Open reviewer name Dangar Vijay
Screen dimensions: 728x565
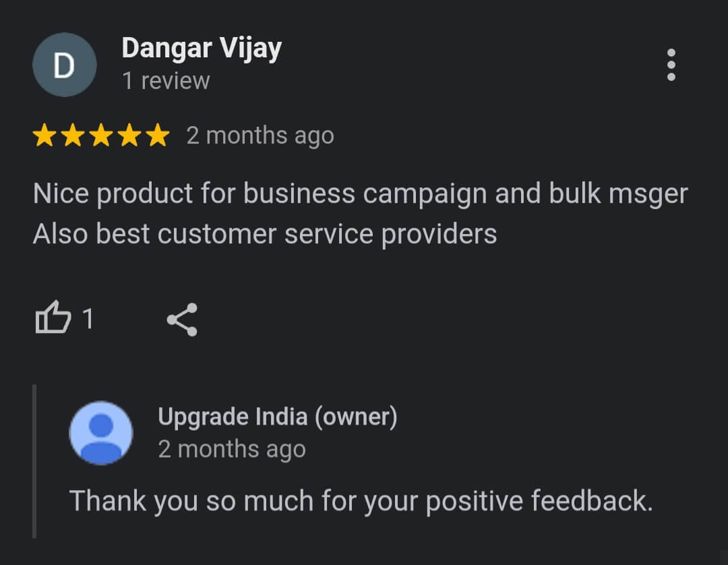[x=202, y=49]
